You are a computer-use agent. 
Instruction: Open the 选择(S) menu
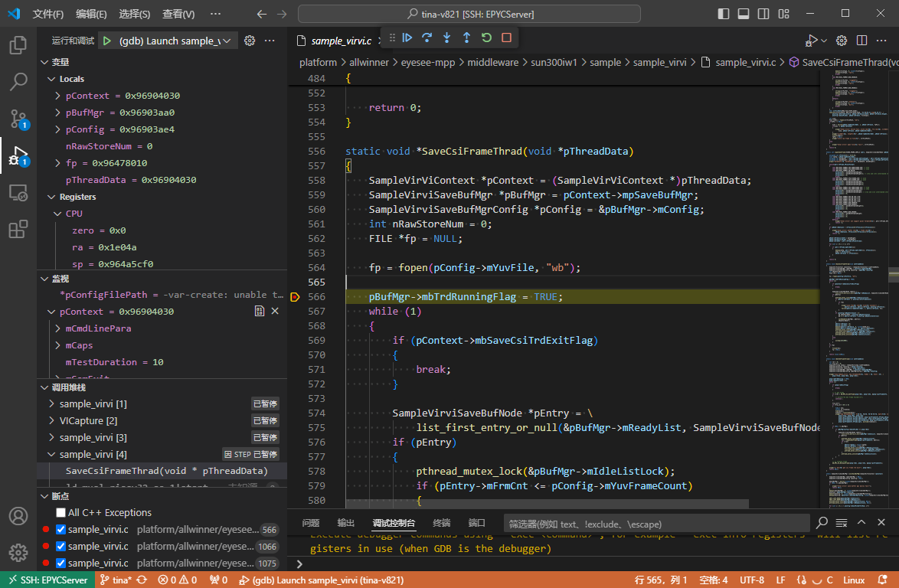pos(135,14)
